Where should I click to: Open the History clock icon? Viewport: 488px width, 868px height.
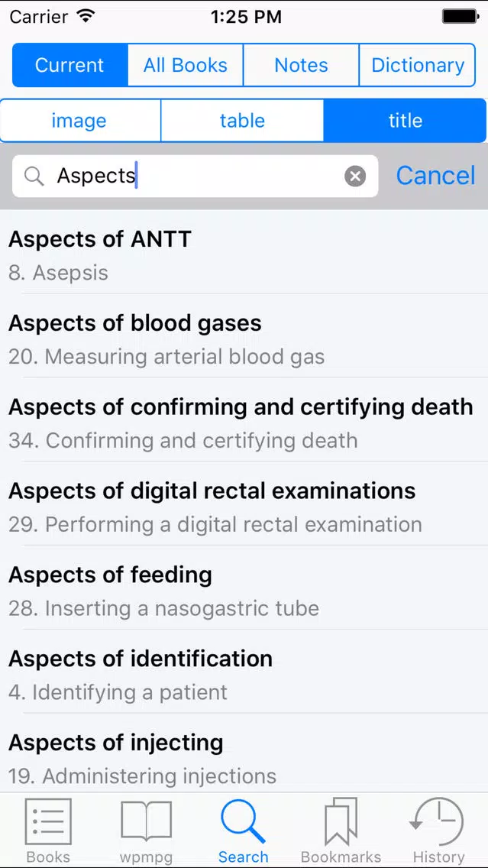tap(438, 821)
